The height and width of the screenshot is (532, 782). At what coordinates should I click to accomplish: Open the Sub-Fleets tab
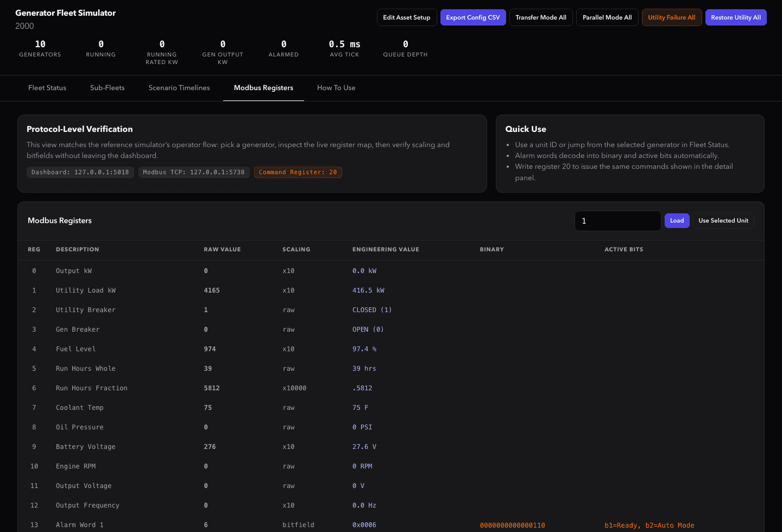coord(108,88)
